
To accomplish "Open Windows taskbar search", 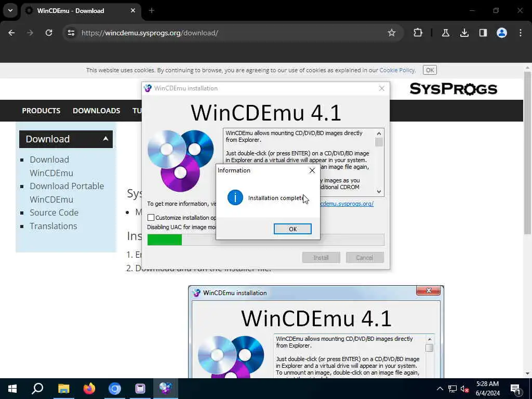I will tap(37, 389).
